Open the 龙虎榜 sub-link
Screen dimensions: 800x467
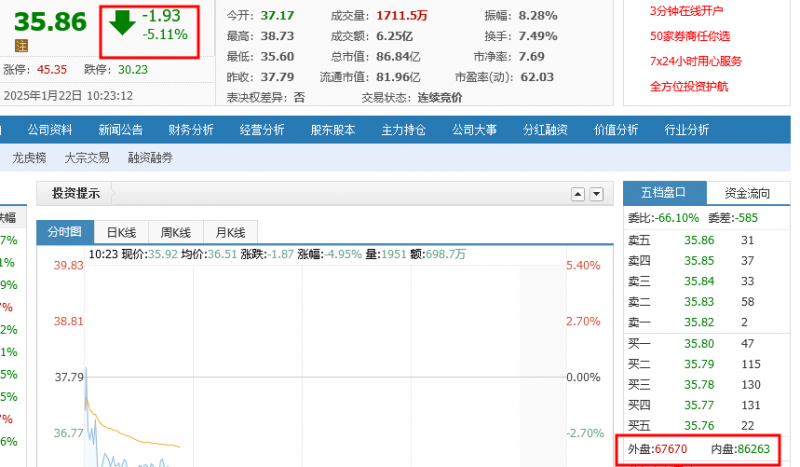pos(29,158)
